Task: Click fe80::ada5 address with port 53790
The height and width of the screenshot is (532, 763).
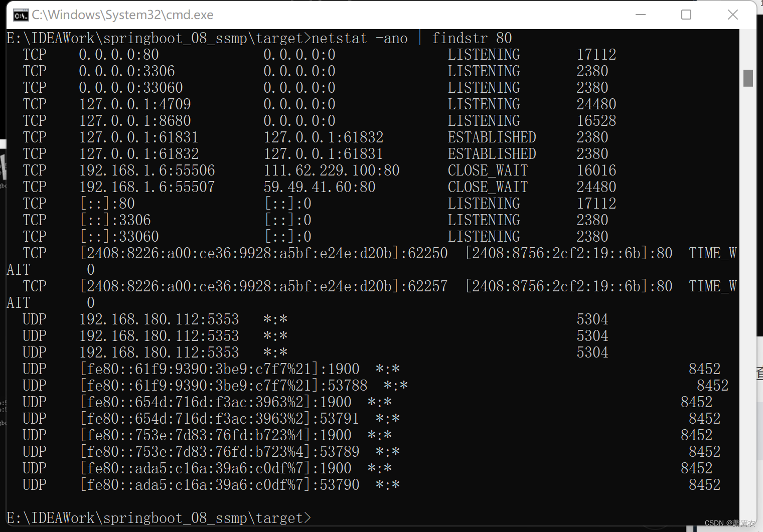Action: [220, 485]
